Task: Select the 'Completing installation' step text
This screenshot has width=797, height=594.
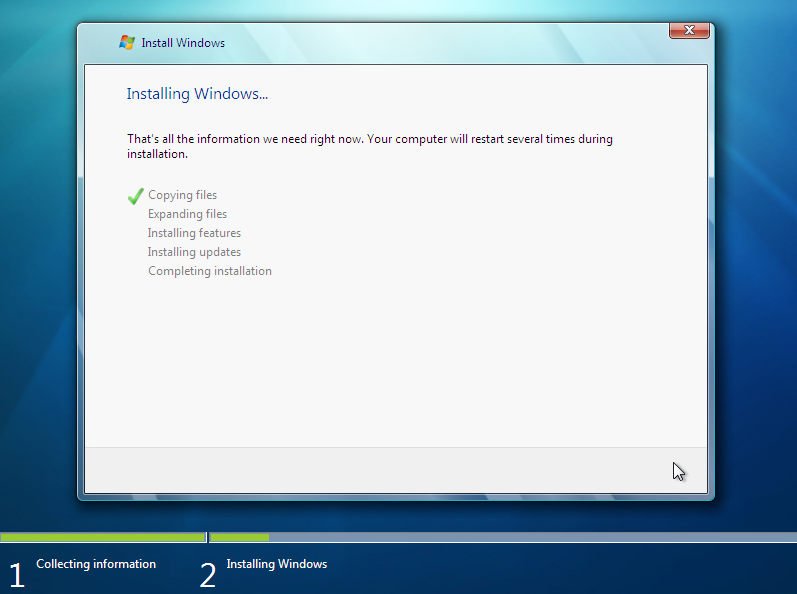Action: coord(210,271)
